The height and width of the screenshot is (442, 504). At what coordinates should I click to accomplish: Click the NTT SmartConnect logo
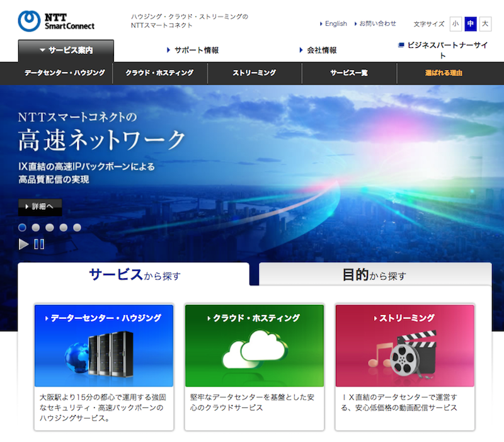tap(56, 21)
